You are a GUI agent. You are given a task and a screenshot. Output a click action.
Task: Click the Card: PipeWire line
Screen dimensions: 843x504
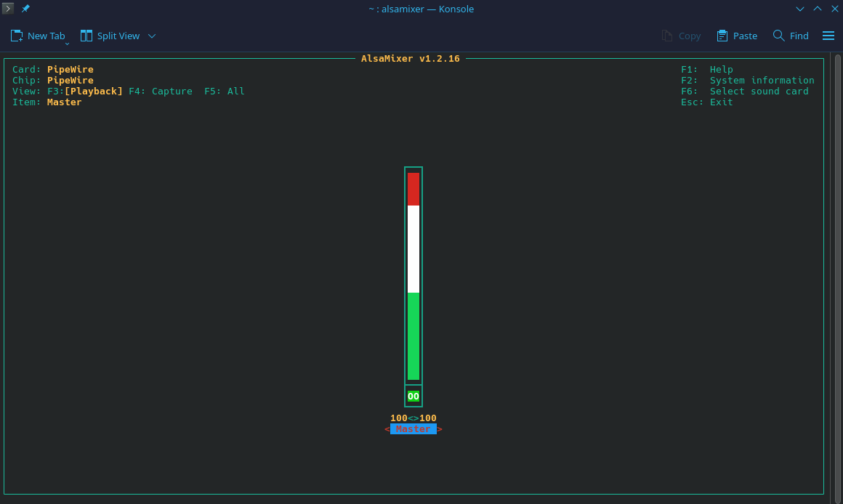pyautogui.click(x=53, y=69)
